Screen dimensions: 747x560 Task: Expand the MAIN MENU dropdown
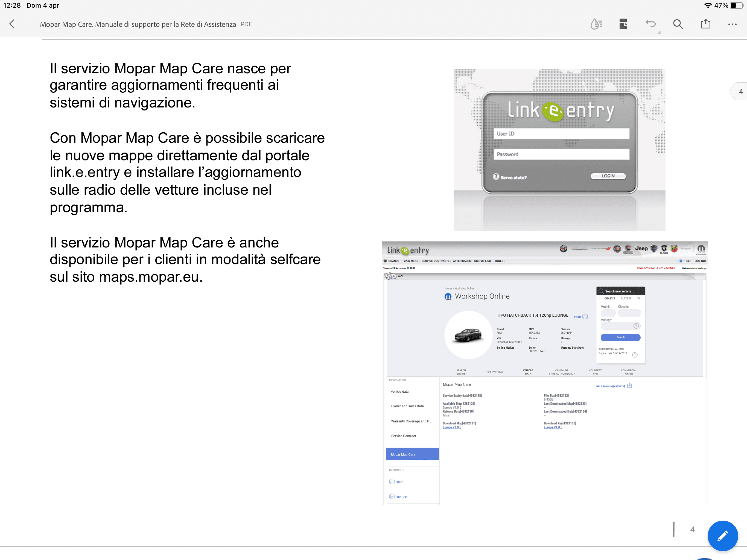tap(411, 261)
